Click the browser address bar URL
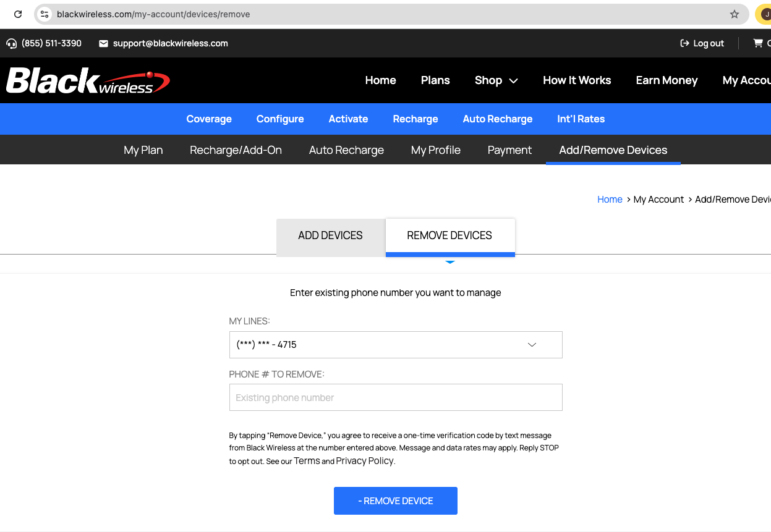The height and width of the screenshot is (532, 771). click(153, 14)
